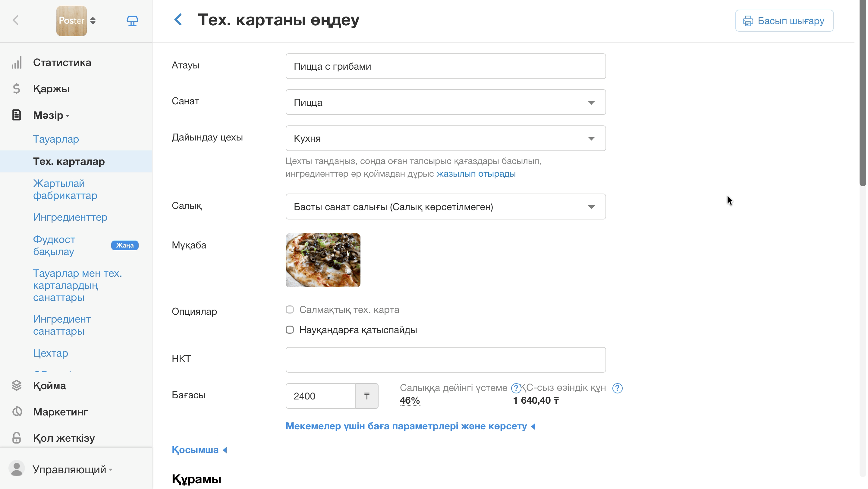This screenshot has height=489, width=868.
Task: Open the Санат dropdown showing Пицца
Action: tap(445, 102)
